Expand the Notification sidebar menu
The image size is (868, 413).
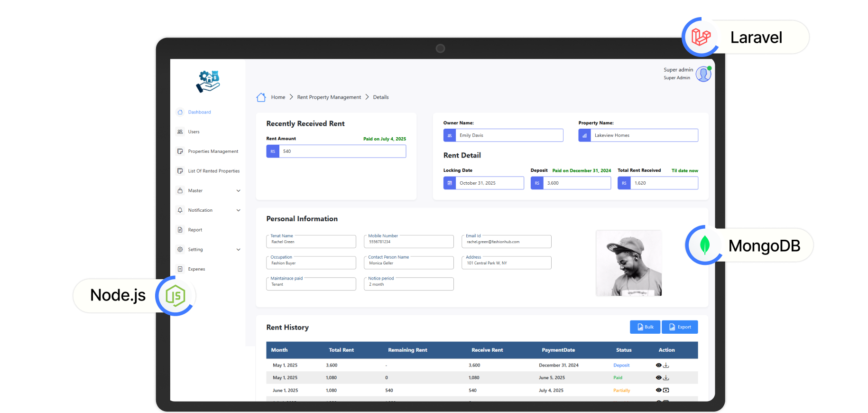coord(238,210)
